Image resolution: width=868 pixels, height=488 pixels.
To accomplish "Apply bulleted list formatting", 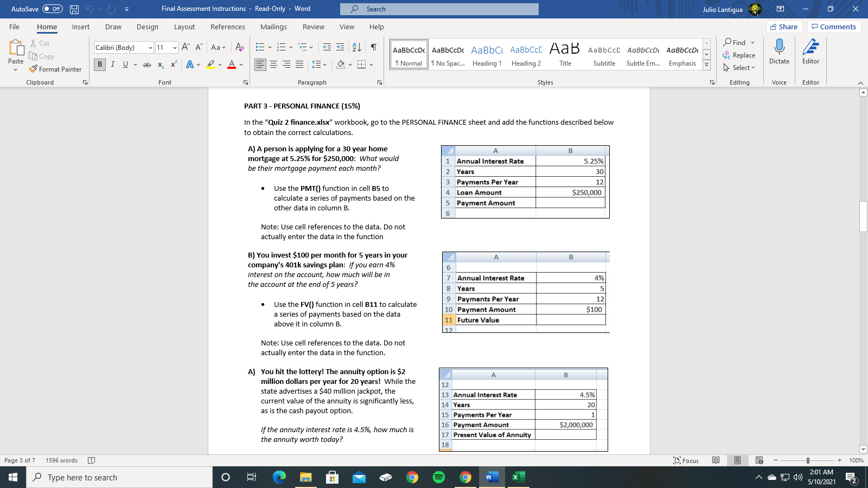I will coord(260,47).
